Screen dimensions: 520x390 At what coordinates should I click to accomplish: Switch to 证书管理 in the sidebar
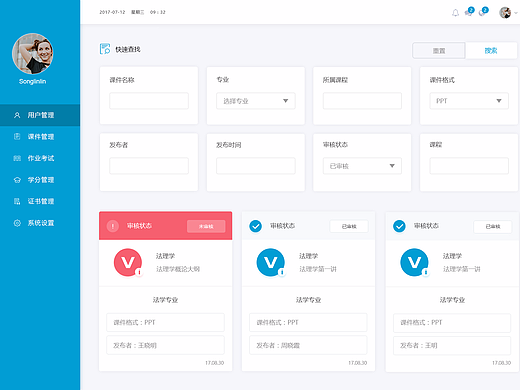point(40,201)
